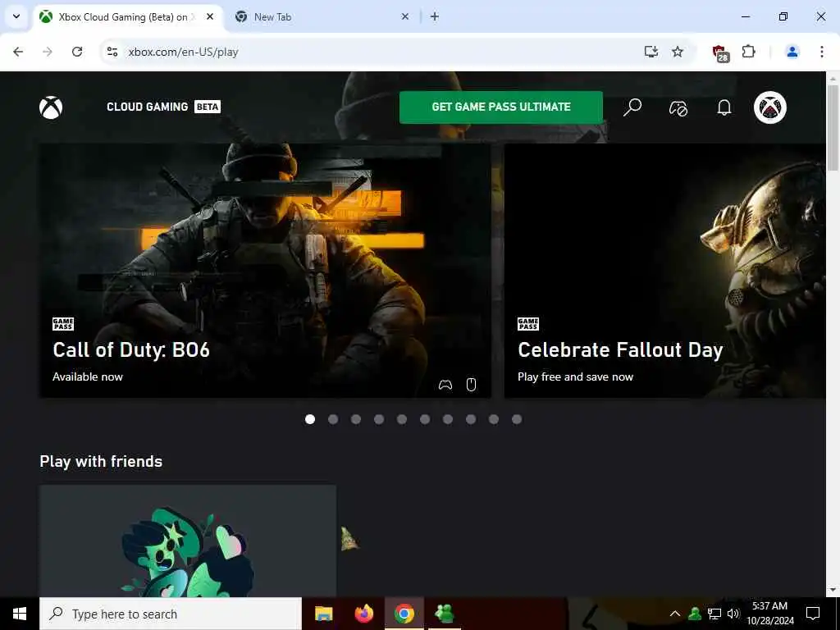
Task: Click the Play with friends heading
Action: (101, 461)
